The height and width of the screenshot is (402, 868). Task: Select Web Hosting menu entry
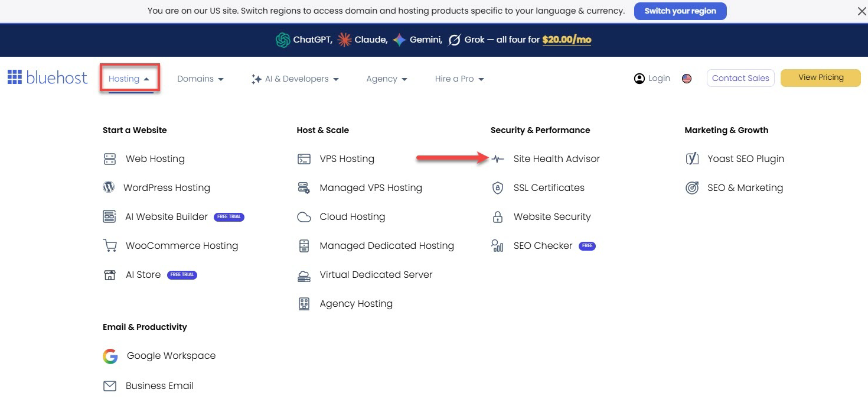tap(155, 159)
